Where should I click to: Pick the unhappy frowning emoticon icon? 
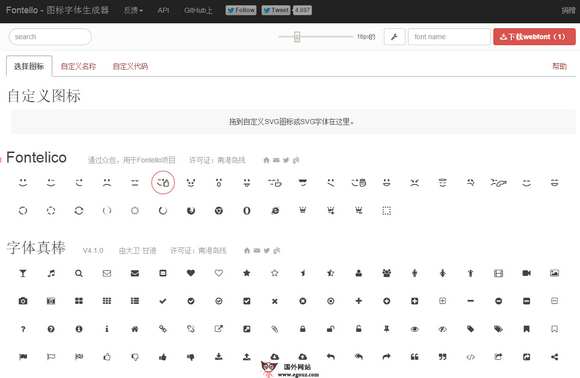pyautogui.click(x=107, y=182)
